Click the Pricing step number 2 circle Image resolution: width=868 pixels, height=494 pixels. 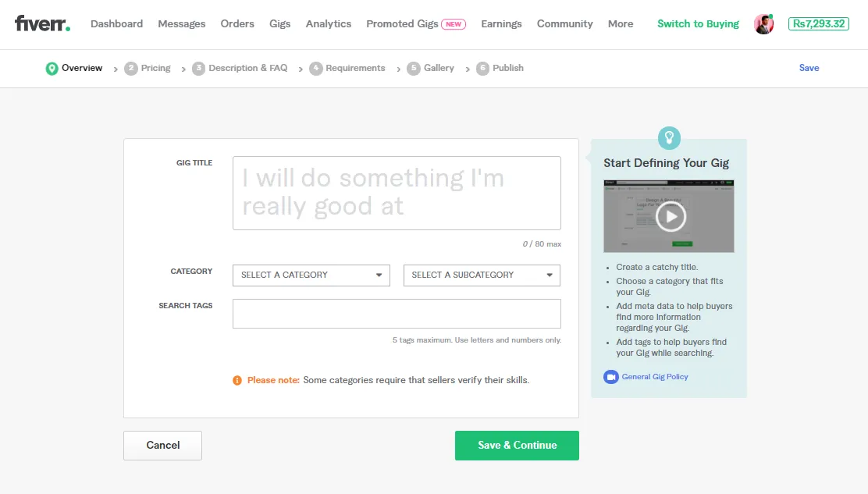point(130,69)
